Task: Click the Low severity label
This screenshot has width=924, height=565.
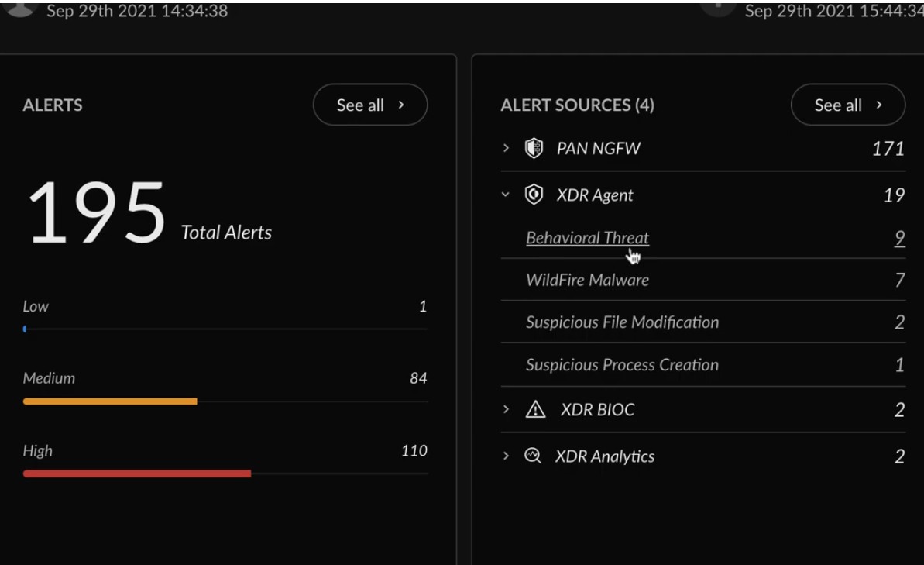Action: (36, 306)
